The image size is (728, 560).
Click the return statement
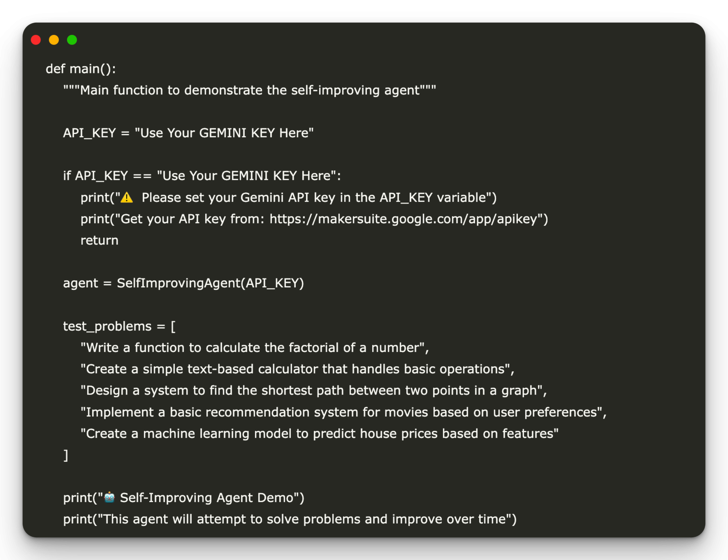pos(99,240)
